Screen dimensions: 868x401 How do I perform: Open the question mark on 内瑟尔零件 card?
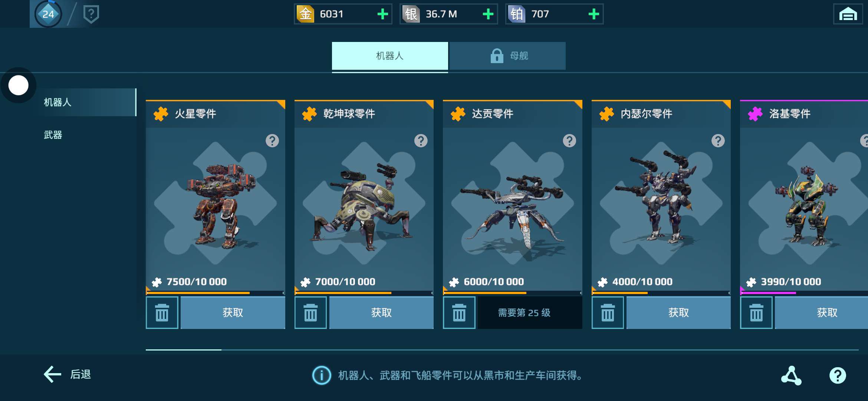click(718, 141)
